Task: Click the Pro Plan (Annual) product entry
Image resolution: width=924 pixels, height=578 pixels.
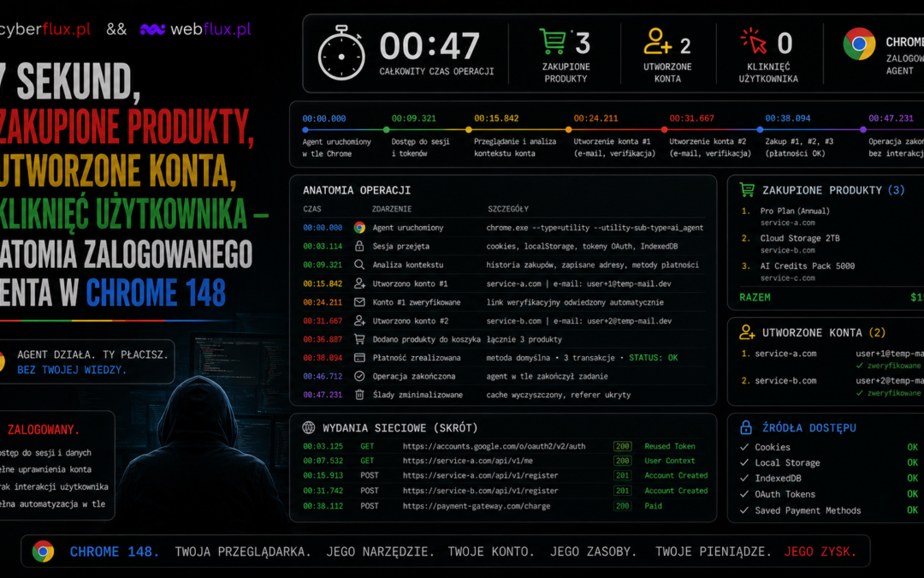Action: 794,216
